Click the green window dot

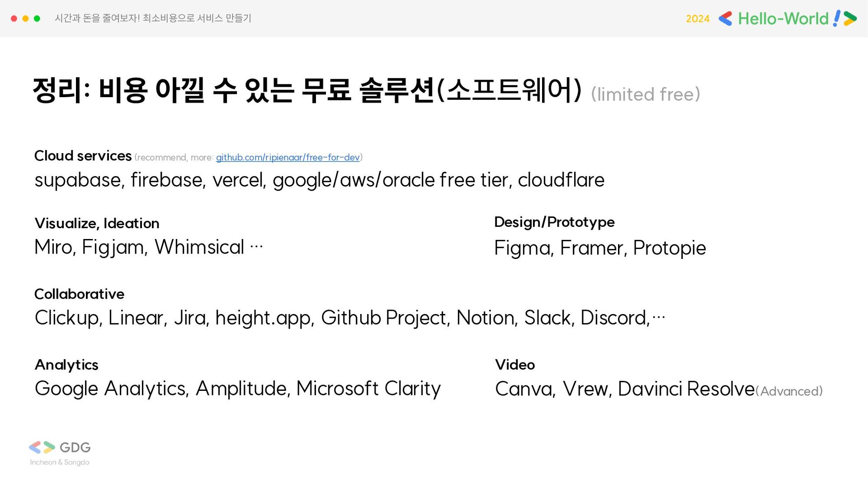(x=37, y=19)
